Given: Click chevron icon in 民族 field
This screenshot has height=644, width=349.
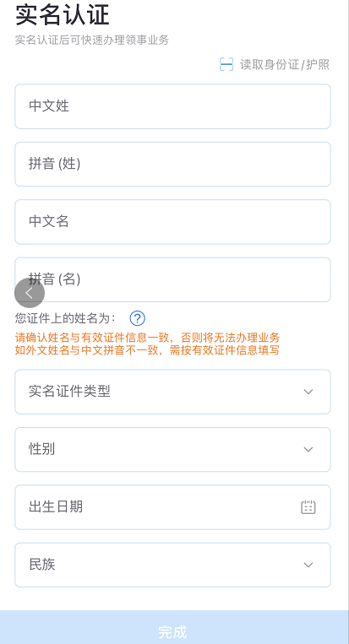Looking at the screenshot, I should point(308,565).
